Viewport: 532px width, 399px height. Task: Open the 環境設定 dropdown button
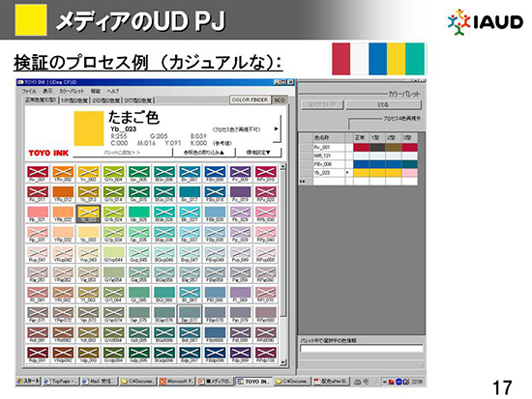tap(258, 153)
